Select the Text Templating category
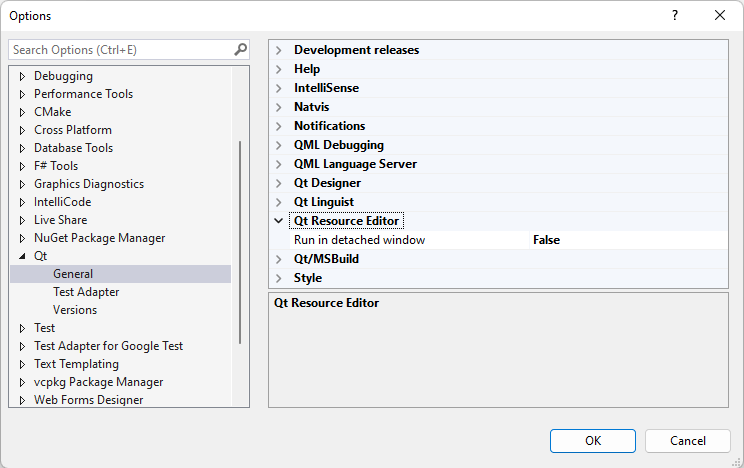The height and width of the screenshot is (468, 744). tap(76, 364)
